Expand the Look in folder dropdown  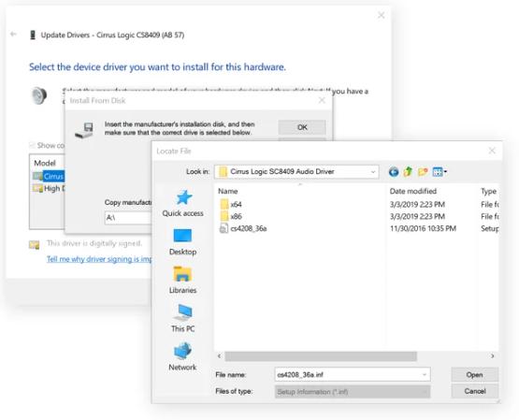(373, 172)
